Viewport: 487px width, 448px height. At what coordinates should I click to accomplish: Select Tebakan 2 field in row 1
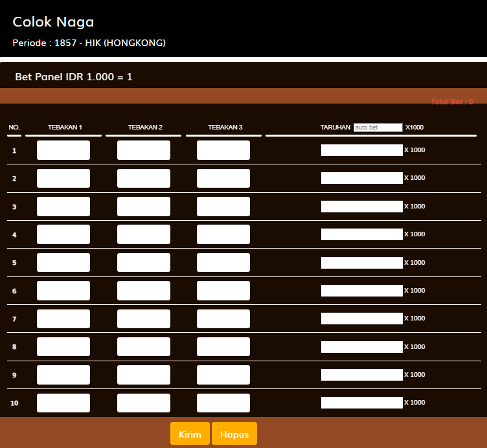144,150
